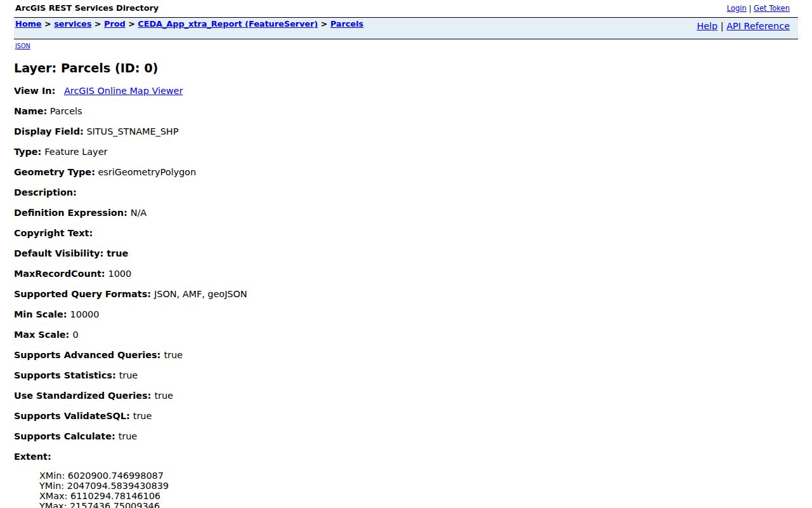Click the XMax extent coordinate value
This screenshot has width=812, height=508.
point(115,496)
